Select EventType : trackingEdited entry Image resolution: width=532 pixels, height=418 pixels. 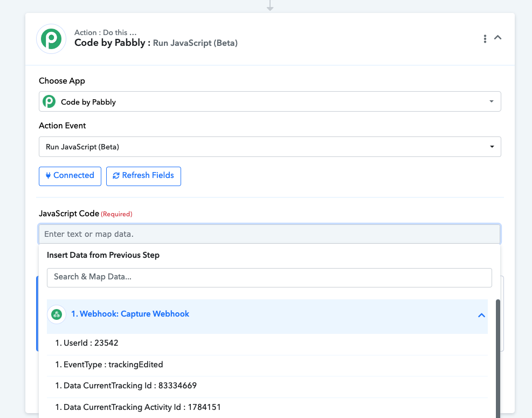267,365
